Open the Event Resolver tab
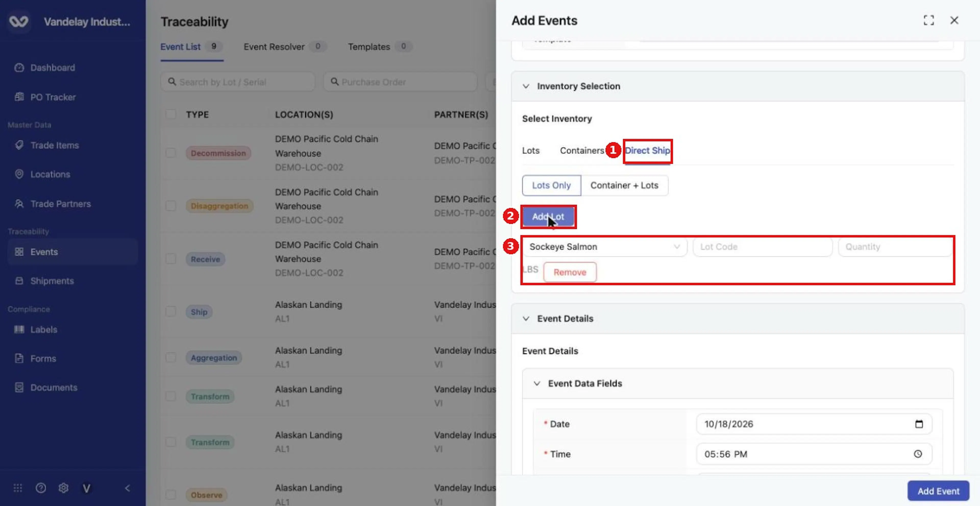980x506 pixels. (x=285, y=47)
